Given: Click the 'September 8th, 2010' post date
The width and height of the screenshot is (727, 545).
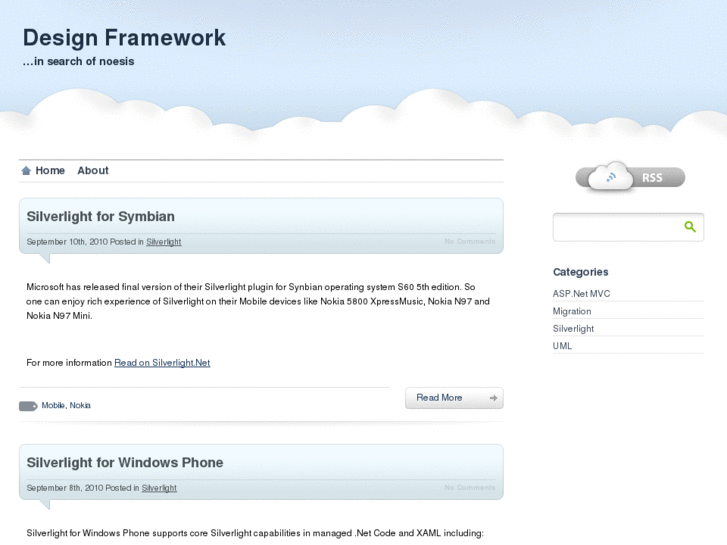Looking at the screenshot, I should coord(64,488).
